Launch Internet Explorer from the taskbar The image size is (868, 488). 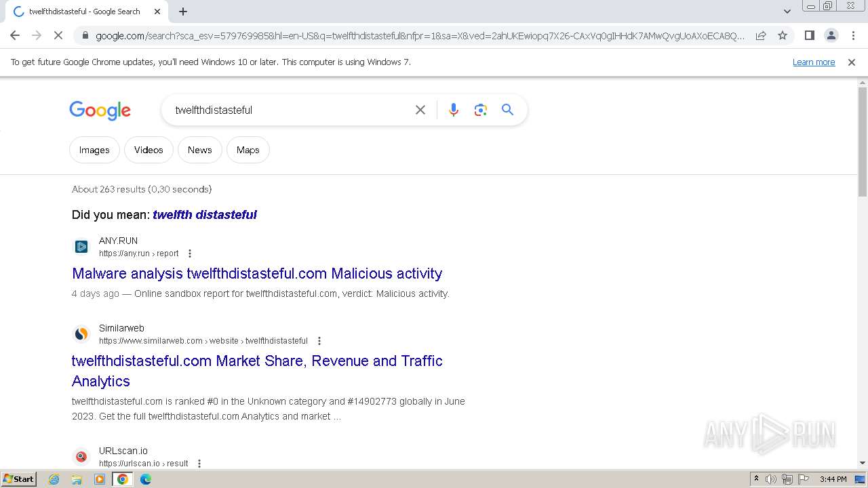point(54,479)
